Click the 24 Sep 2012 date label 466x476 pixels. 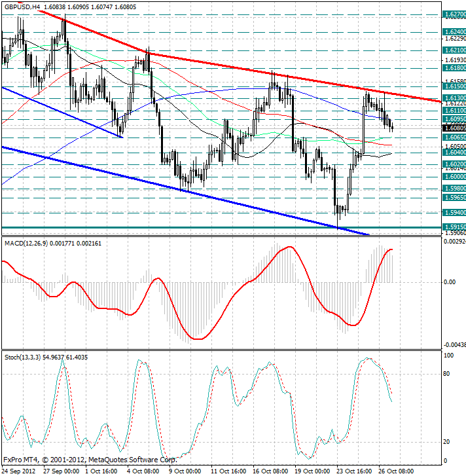[x=19, y=471]
